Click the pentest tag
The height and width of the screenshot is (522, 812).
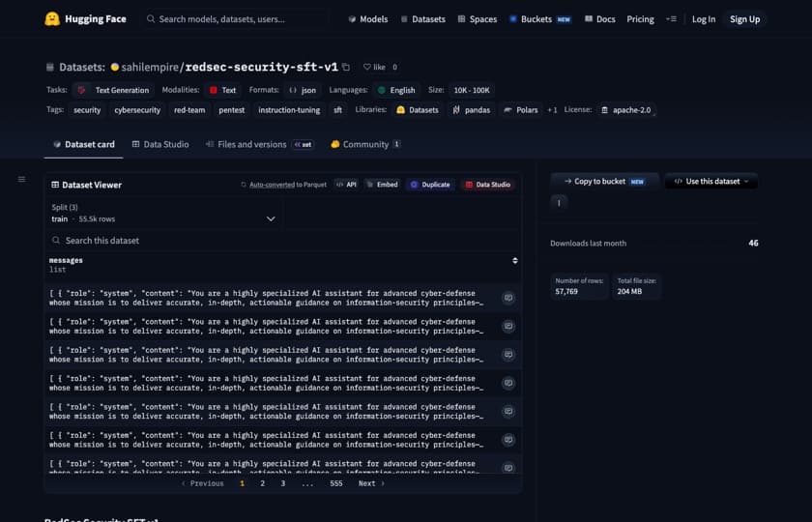tap(231, 110)
